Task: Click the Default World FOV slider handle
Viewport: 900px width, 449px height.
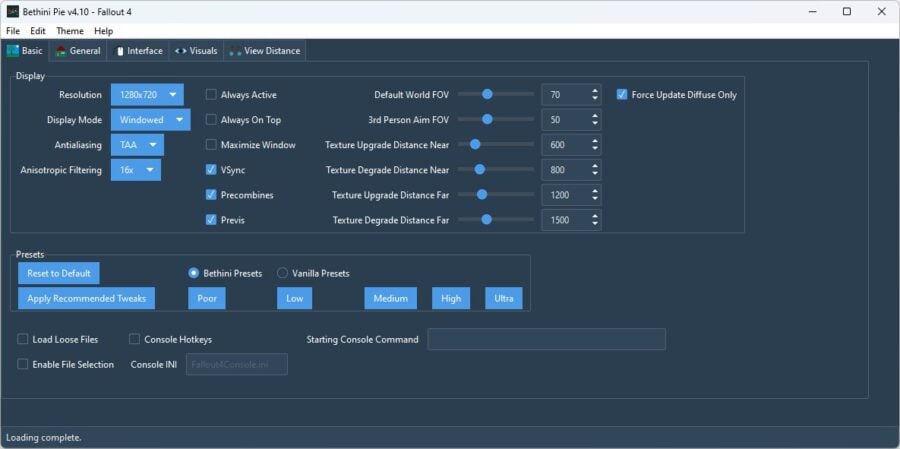Action: 487,94
